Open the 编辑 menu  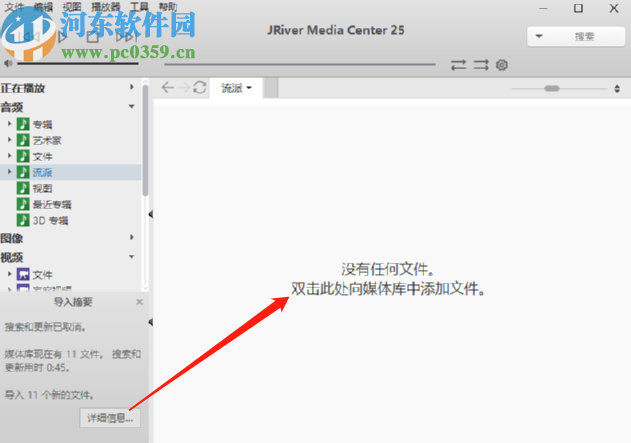coord(43,6)
